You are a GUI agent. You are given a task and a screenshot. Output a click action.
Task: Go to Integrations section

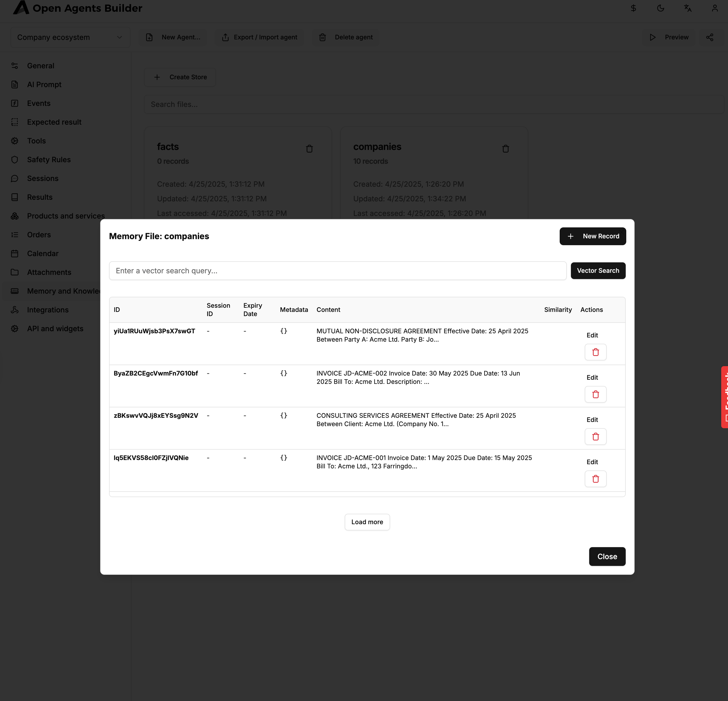[x=48, y=310]
